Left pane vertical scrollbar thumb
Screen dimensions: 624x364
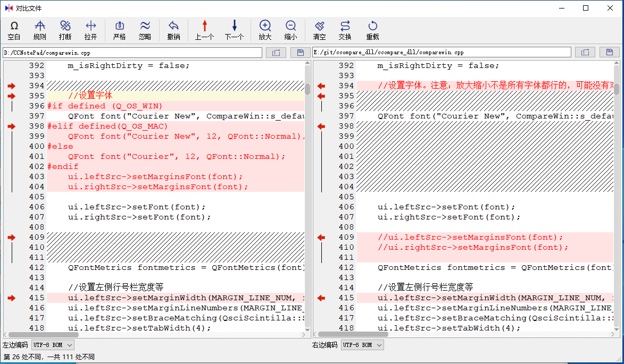pyautogui.click(x=307, y=89)
